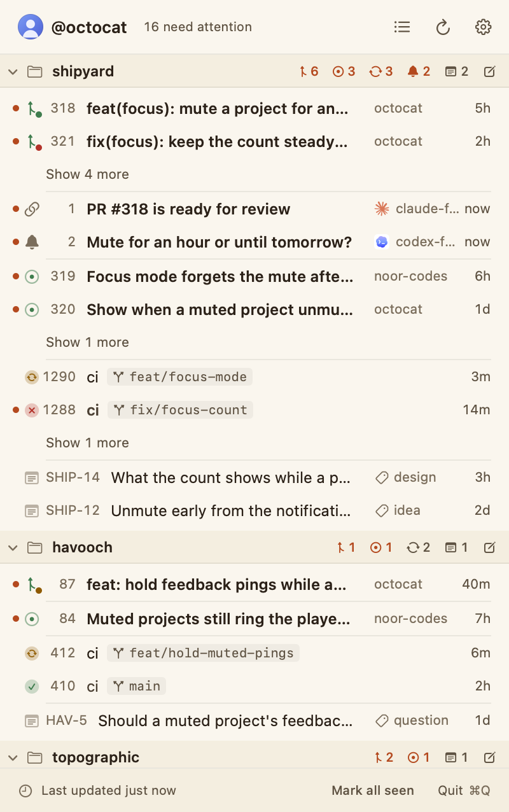This screenshot has width=509, height=812.
Task: Collapse the shipyard project chevron
Action: [13, 72]
